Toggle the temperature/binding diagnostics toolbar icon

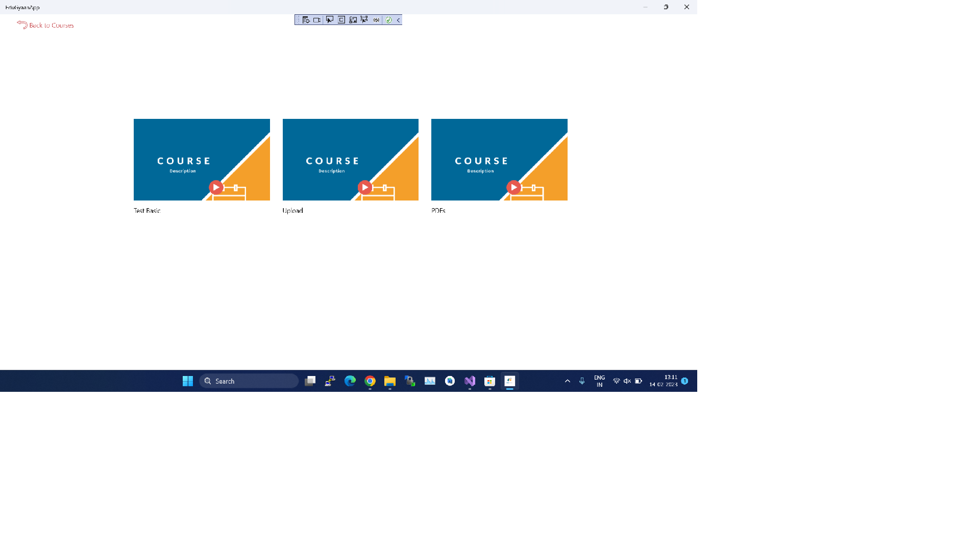(353, 20)
